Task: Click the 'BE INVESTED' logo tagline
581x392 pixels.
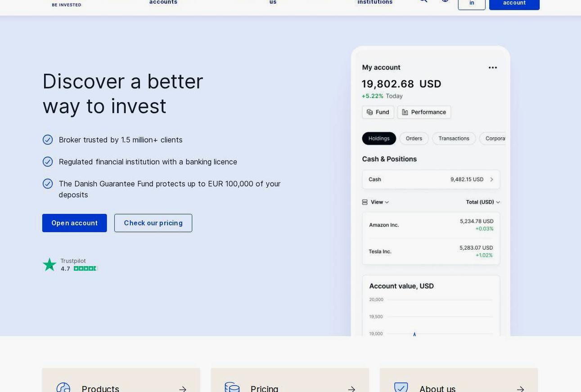Action: click(x=67, y=5)
